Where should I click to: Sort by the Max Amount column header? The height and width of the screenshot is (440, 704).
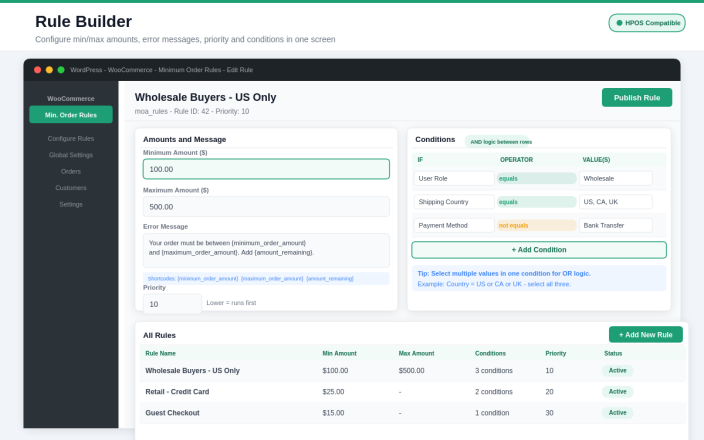click(x=416, y=353)
